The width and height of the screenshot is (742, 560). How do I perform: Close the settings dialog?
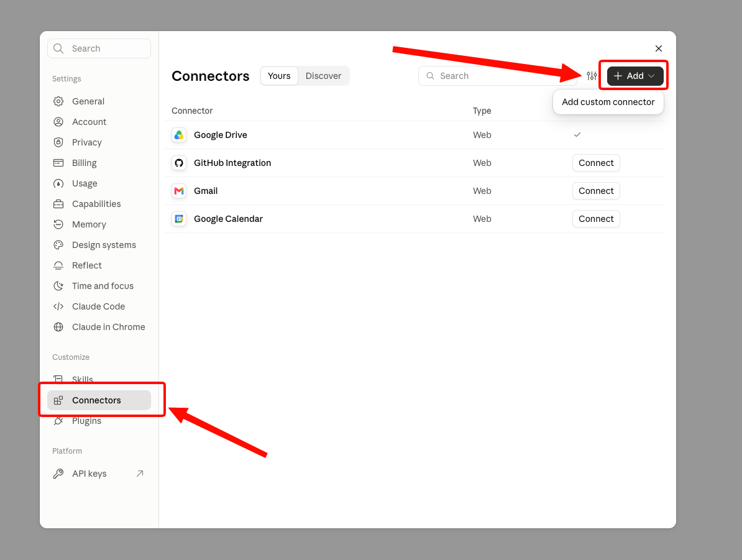pyautogui.click(x=658, y=48)
